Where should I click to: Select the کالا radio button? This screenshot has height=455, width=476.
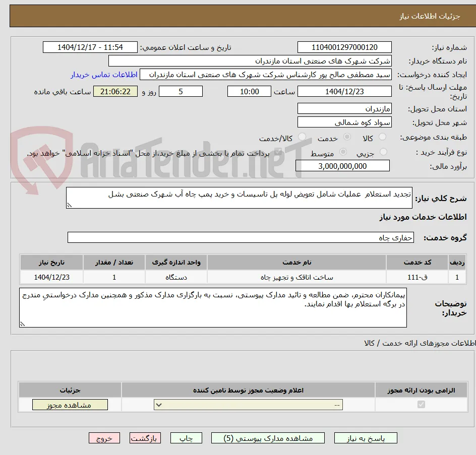[383, 137]
